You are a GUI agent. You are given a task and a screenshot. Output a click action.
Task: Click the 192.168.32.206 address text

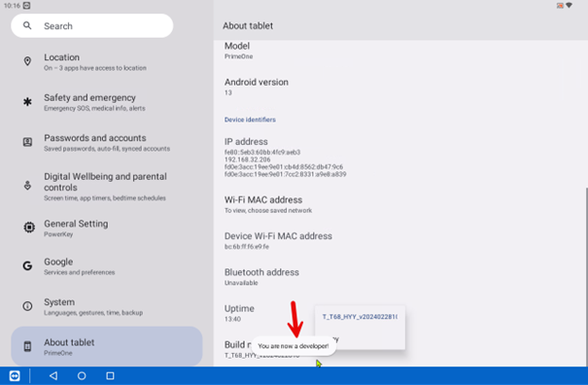click(247, 159)
